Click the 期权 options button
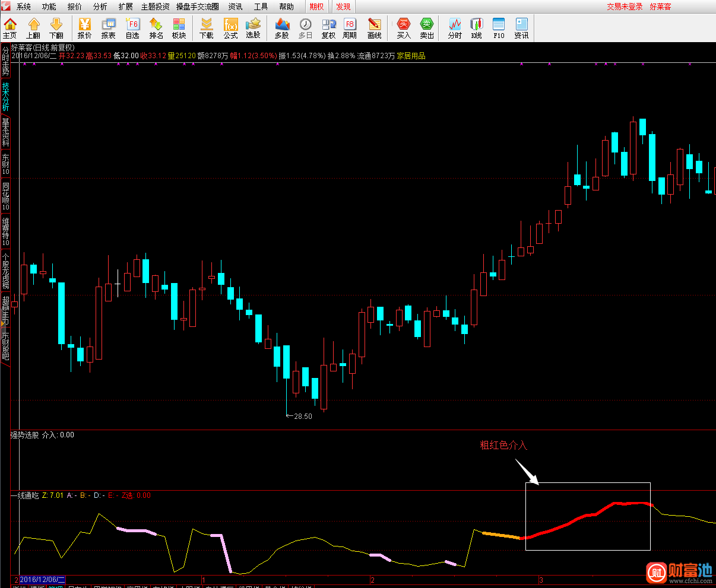The width and height of the screenshot is (716, 588). (x=317, y=7)
